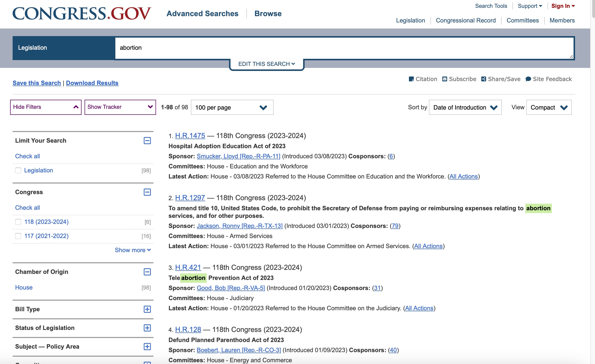Click the Share/Save icon
The image size is (595, 364).
pos(484,79)
